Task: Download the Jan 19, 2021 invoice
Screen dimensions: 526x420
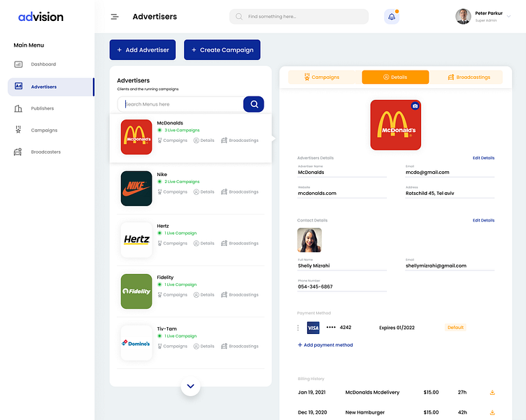Action: click(492, 392)
